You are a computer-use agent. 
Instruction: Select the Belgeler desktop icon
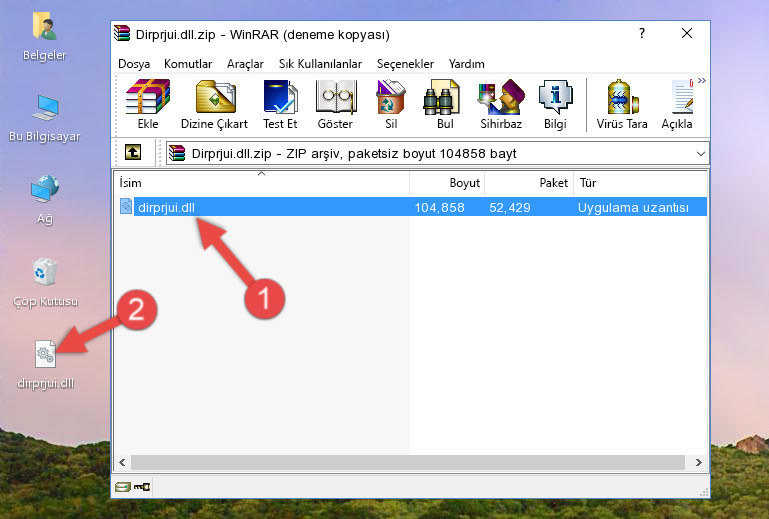(x=45, y=37)
